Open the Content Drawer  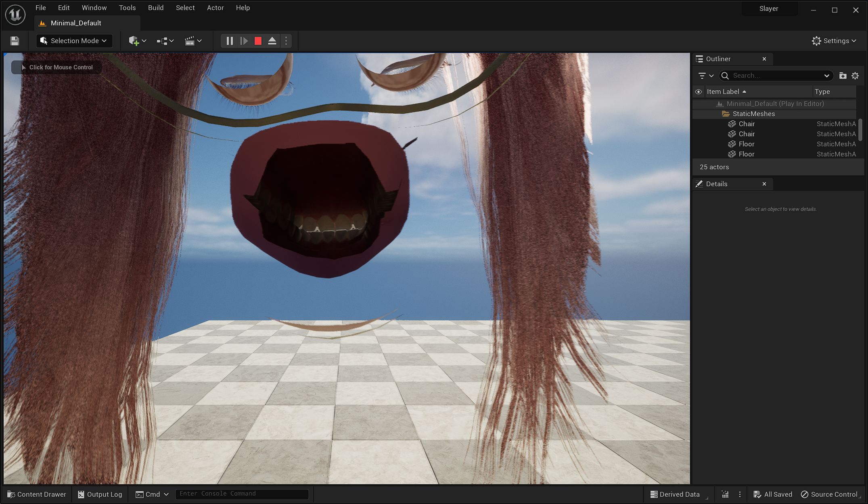click(37, 494)
